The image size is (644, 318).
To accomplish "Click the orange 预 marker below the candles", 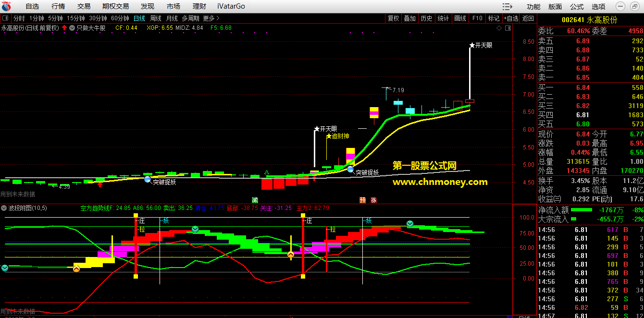I will click(x=363, y=200).
